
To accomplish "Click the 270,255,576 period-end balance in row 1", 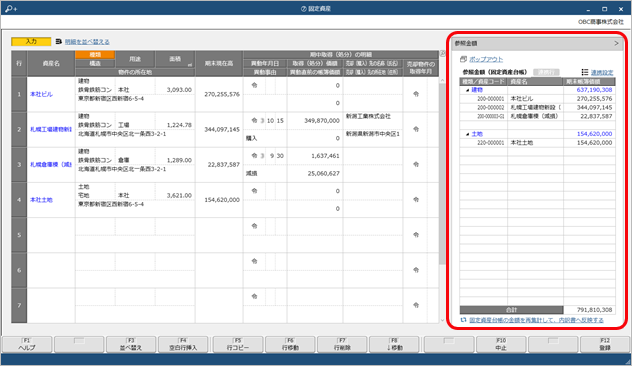I will click(x=222, y=94).
